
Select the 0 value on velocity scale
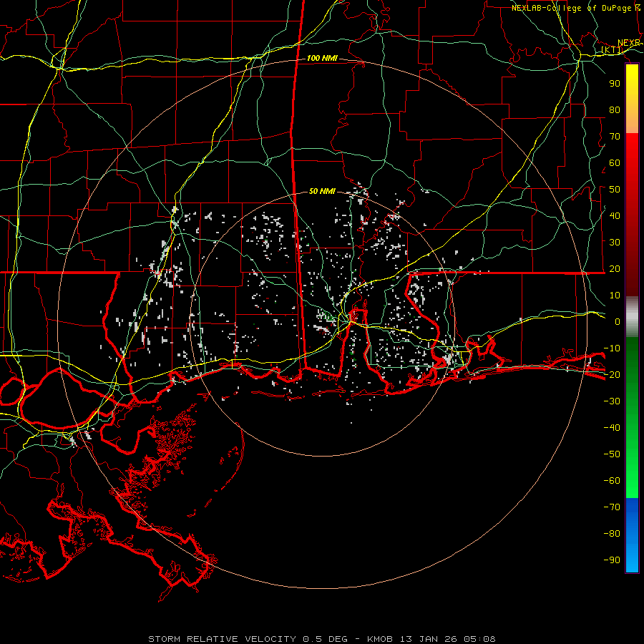click(x=618, y=321)
